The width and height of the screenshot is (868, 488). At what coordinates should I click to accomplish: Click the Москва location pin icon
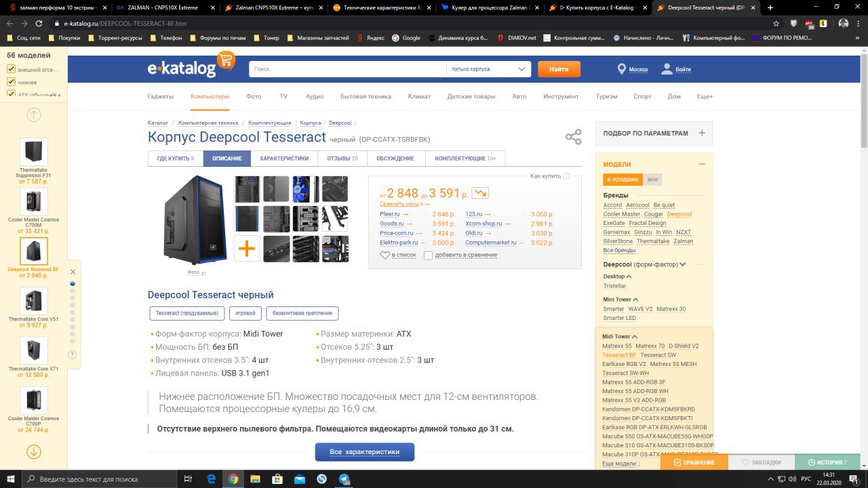coord(621,69)
